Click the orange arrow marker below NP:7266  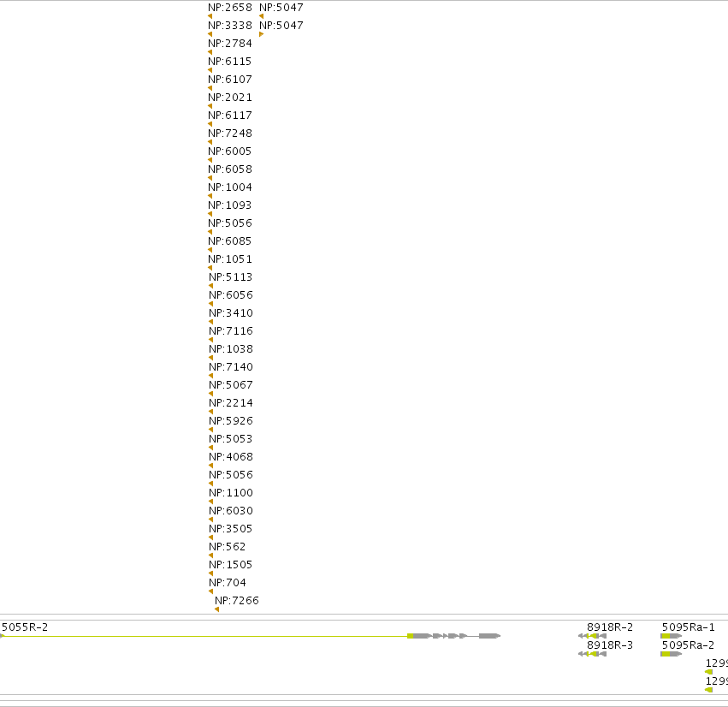click(216, 609)
